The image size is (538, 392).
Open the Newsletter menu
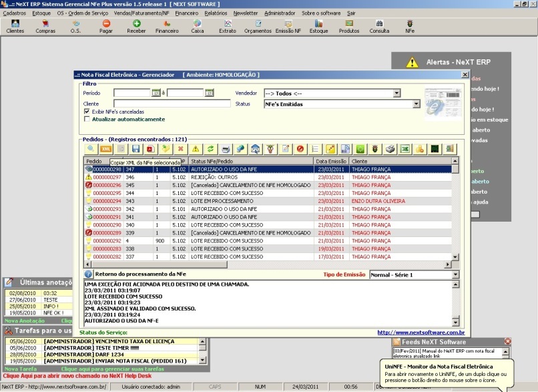click(x=246, y=13)
